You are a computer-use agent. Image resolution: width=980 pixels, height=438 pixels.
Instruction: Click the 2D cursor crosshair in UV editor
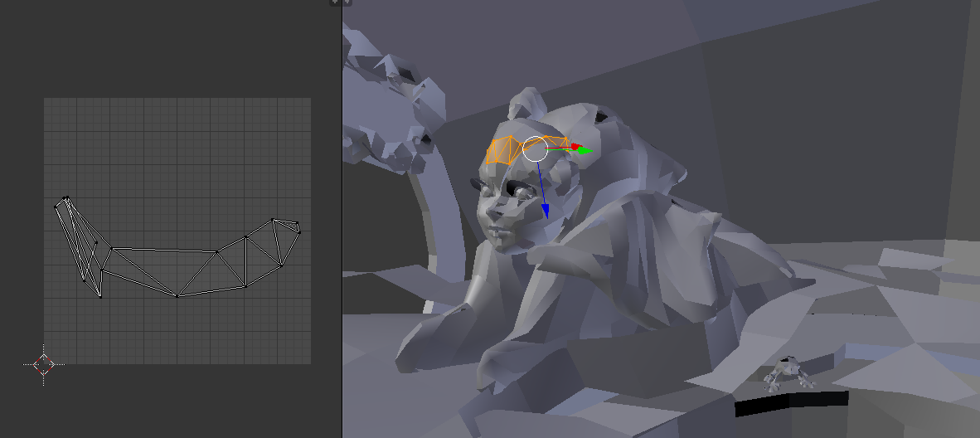click(44, 364)
